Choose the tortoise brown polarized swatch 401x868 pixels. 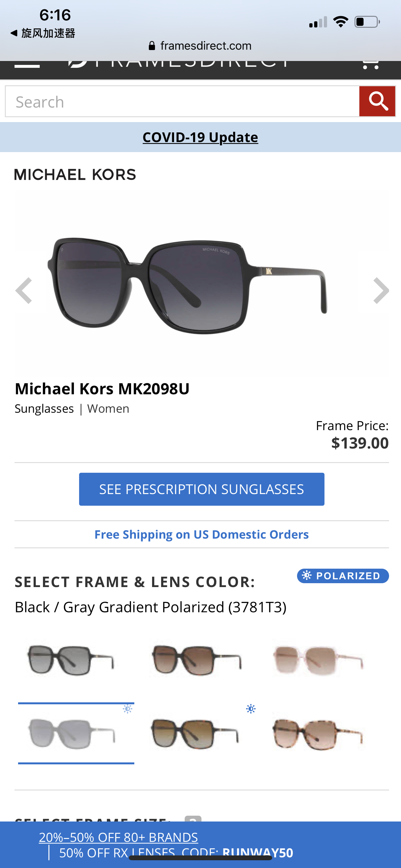195,734
